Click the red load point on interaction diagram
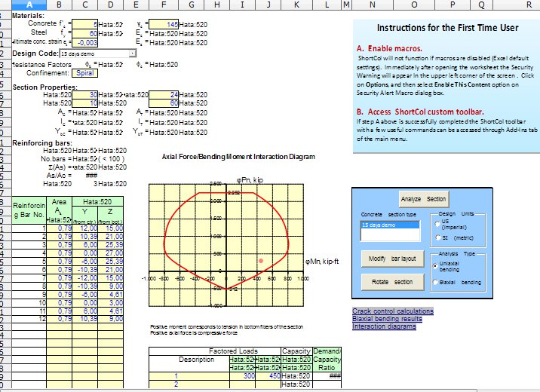This screenshot has height=392, width=540. [261, 261]
